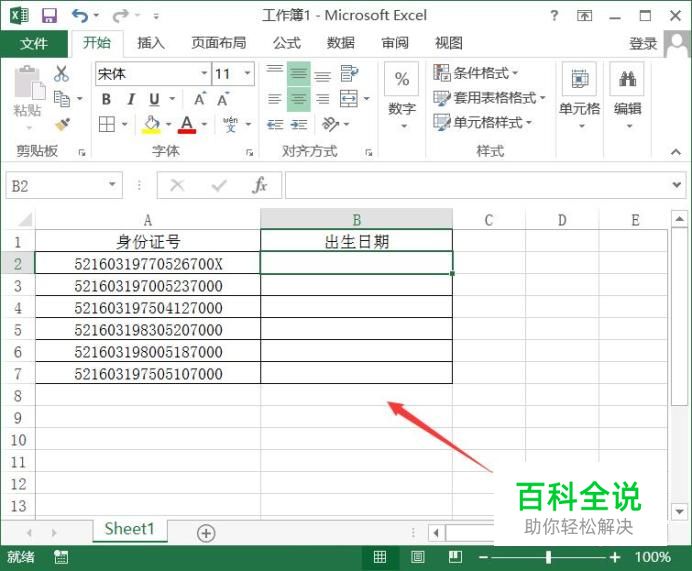Image resolution: width=692 pixels, height=571 pixels.
Task: Save the workbook with the floppy disk icon
Action: 49,16
